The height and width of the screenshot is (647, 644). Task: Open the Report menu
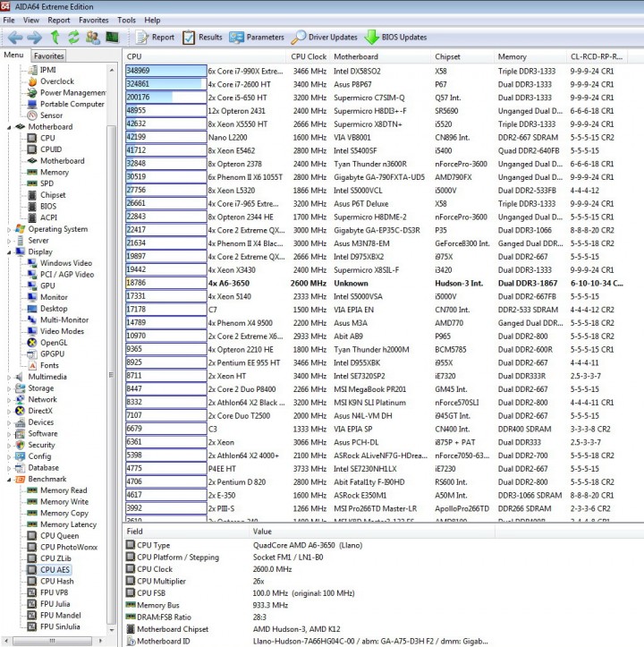(x=59, y=21)
